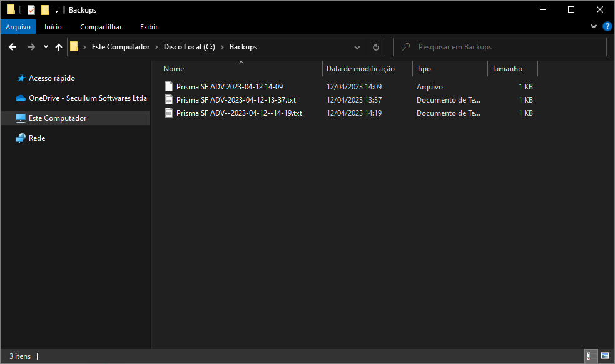Open the Exibir ribbon tab

click(x=149, y=27)
